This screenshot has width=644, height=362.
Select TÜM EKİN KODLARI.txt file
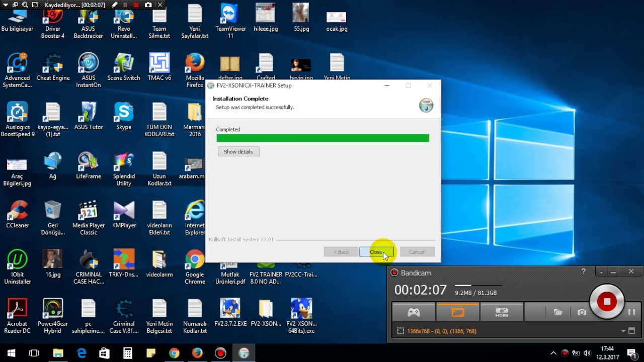(159, 120)
